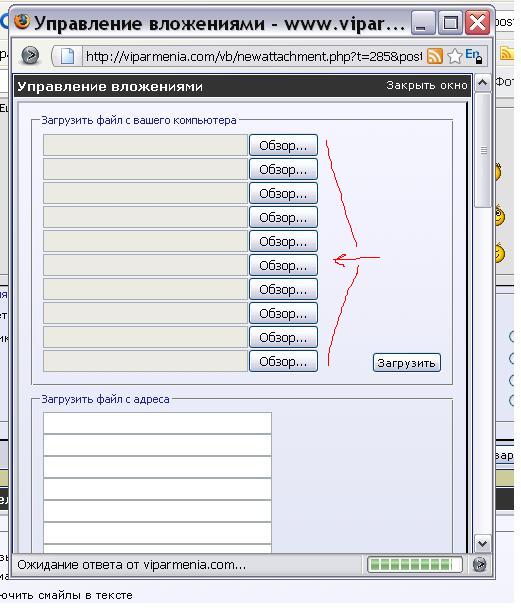The width and height of the screenshot is (521, 609).
Task: Click the En lock icon in the address bar
Action: pos(474,56)
